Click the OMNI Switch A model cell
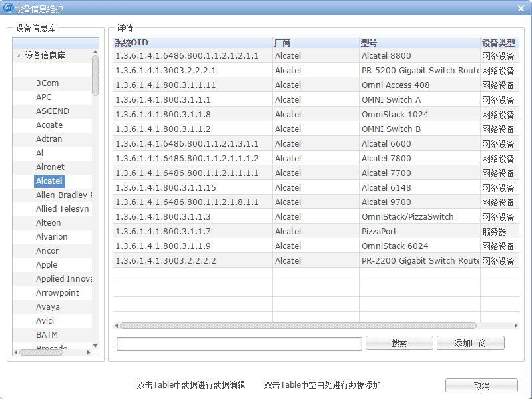This screenshot has width=532, height=399. click(419, 99)
